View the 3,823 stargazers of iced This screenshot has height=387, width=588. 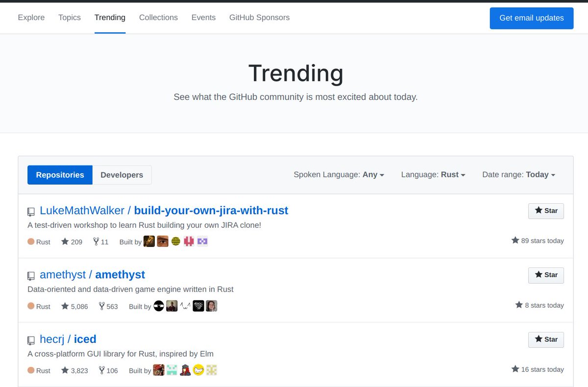tap(74, 370)
